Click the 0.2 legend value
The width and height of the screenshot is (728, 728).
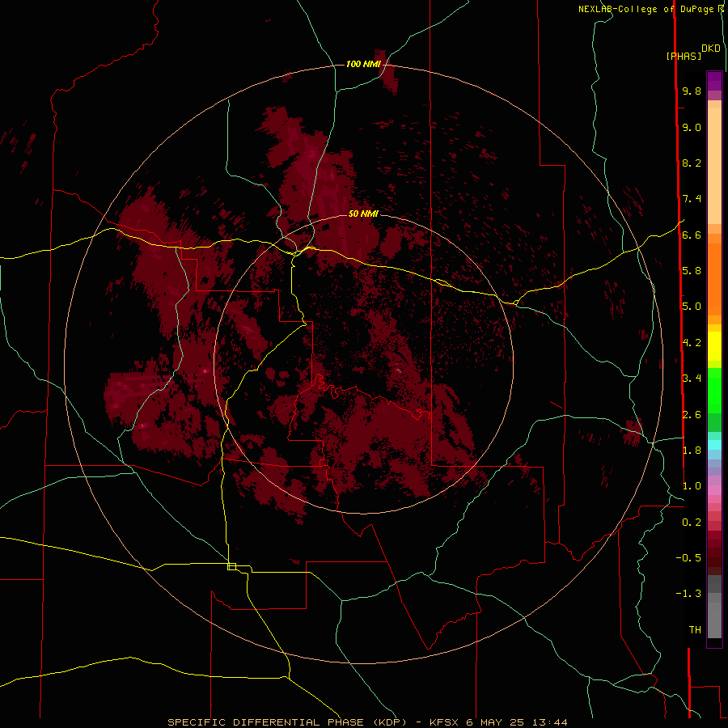click(692, 523)
